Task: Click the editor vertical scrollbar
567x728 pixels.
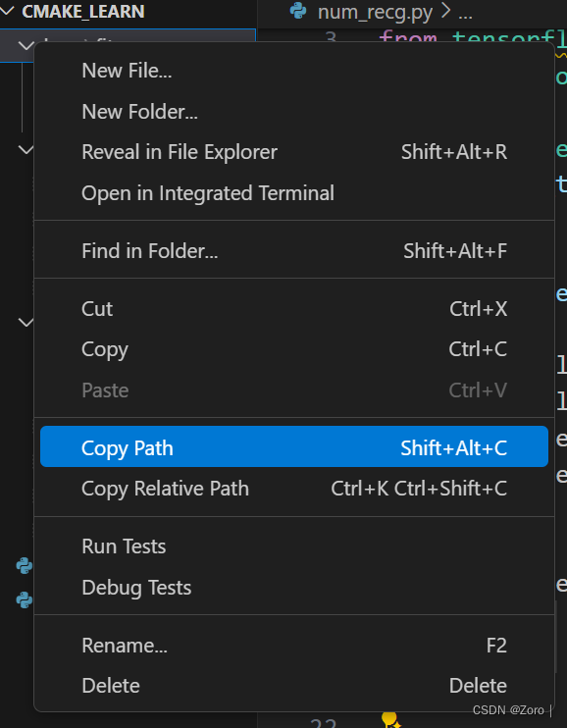Action: coord(556,637)
